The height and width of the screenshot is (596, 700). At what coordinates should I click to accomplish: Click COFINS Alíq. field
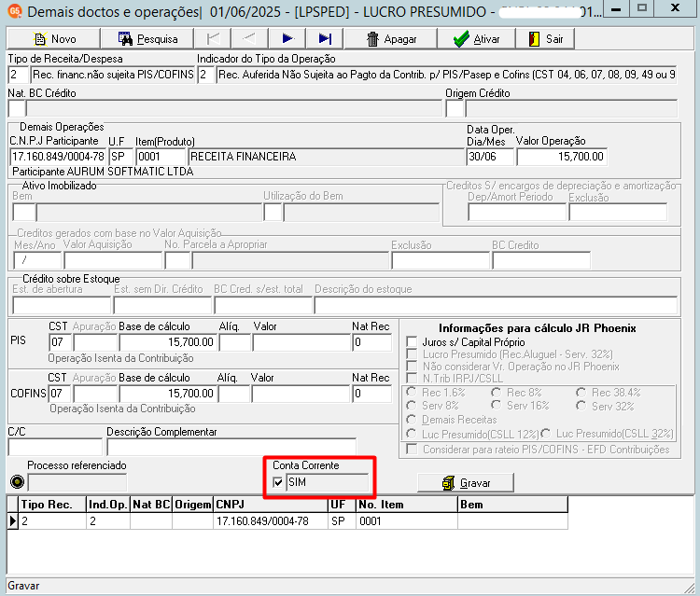coord(234,394)
